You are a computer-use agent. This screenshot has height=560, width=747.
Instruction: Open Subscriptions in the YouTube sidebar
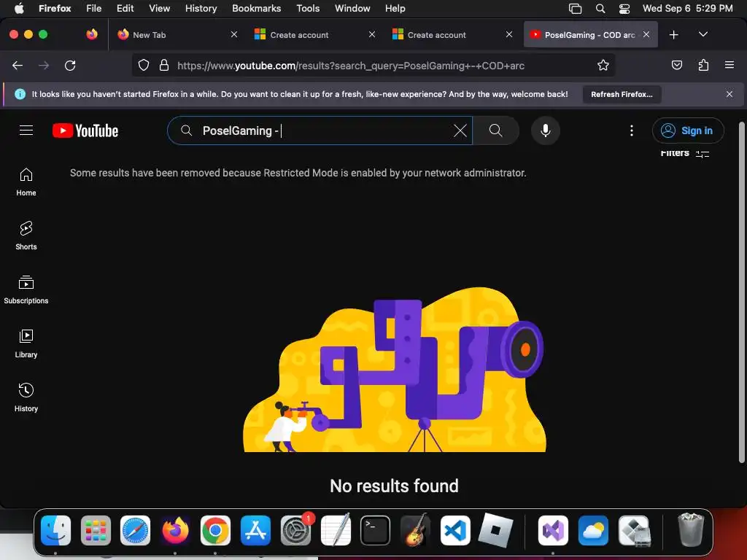click(x=26, y=290)
